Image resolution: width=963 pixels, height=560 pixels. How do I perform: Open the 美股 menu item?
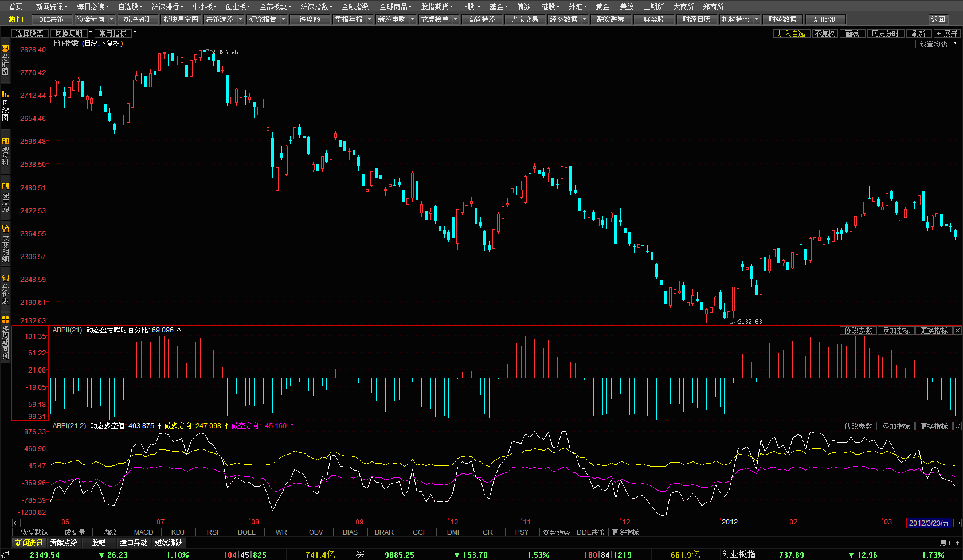[x=627, y=7]
